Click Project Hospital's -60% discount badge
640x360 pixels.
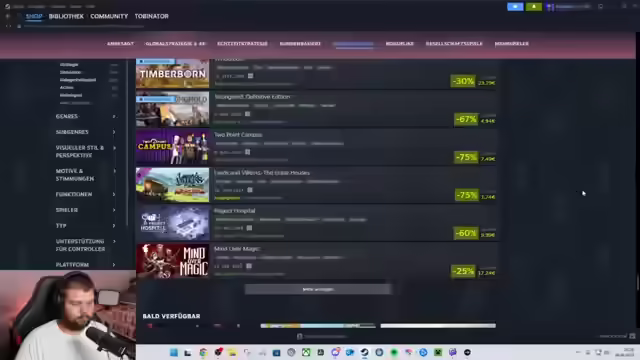(x=466, y=233)
